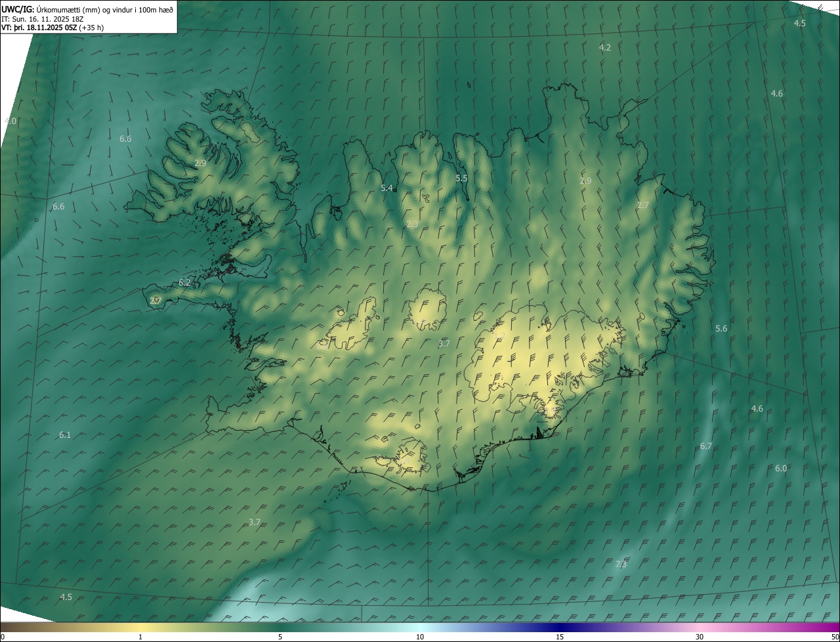Select the 1 tick label on the color scale

coord(140,637)
